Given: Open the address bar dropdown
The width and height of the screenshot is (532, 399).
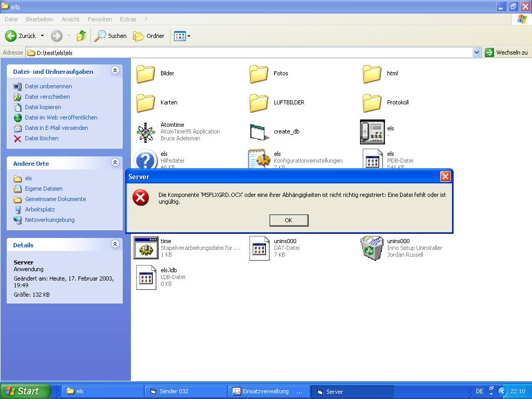Looking at the screenshot, I should 476,52.
